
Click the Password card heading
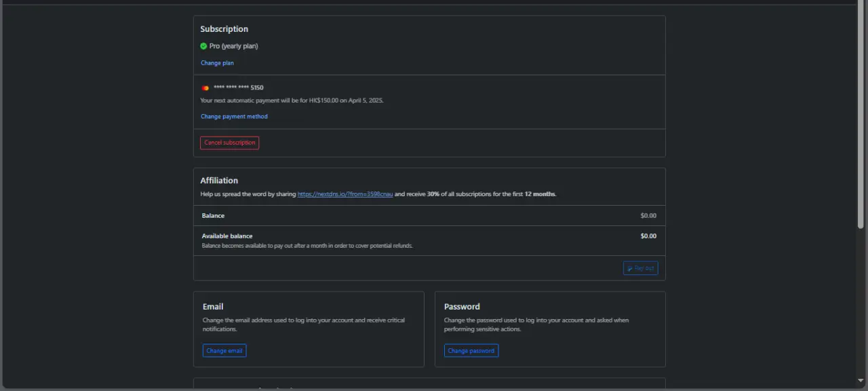point(462,307)
